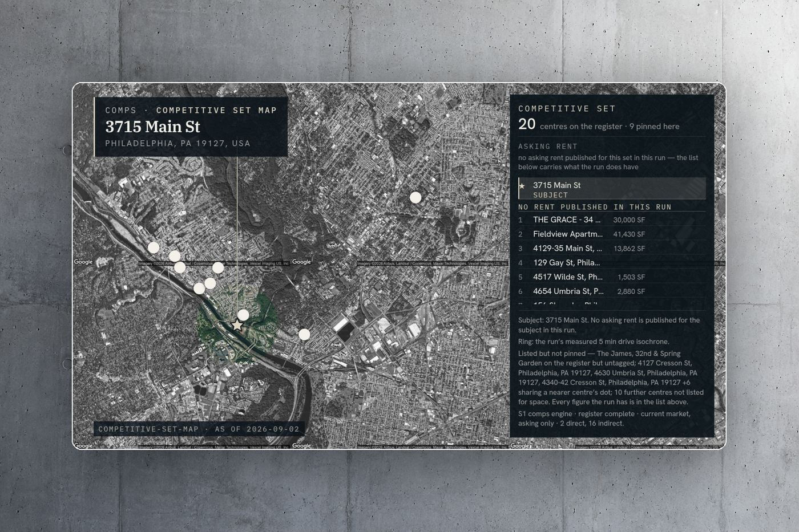Click the 'Subject: 3715 Main St.' note

point(609,325)
